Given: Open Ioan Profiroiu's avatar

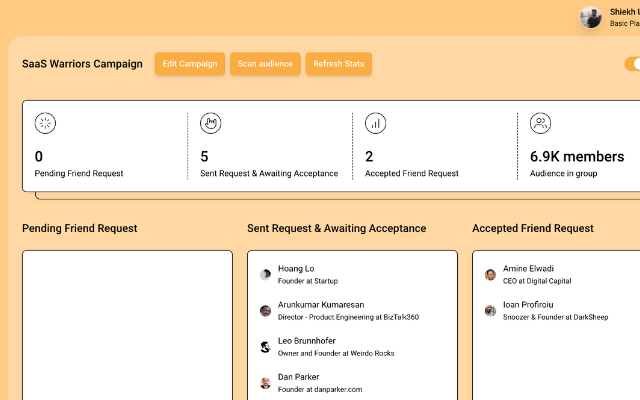Looking at the screenshot, I should coord(490,311).
